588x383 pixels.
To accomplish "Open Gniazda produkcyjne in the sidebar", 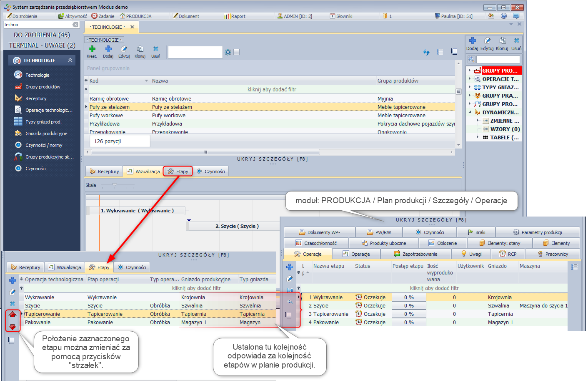I will coord(46,134).
